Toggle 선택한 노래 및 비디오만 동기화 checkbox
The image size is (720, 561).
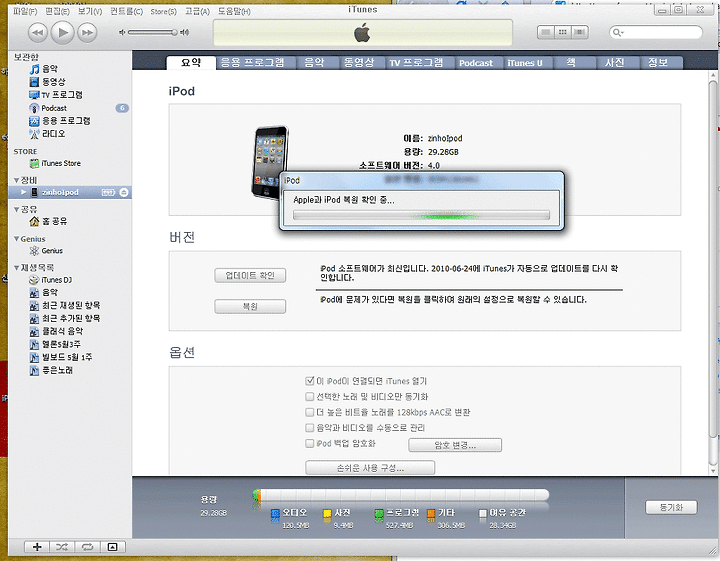[x=310, y=396]
